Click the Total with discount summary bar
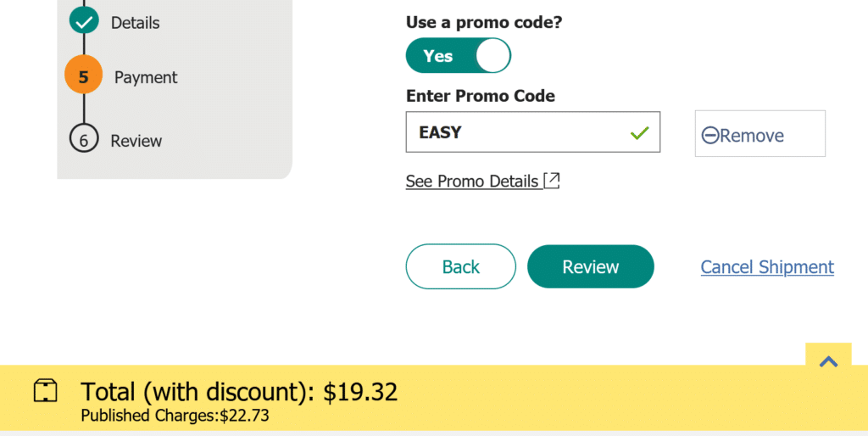The image size is (868, 436). tap(434, 398)
